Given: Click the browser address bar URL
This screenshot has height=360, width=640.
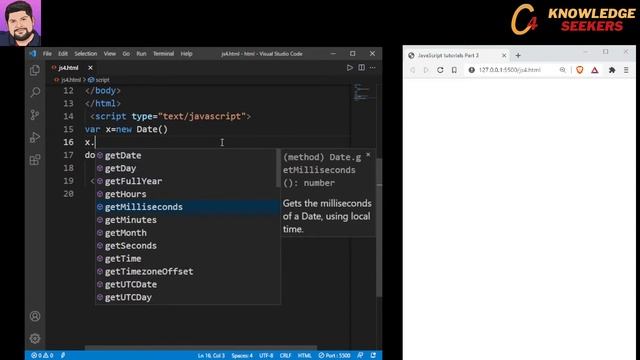Looking at the screenshot, I should (x=509, y=70).
